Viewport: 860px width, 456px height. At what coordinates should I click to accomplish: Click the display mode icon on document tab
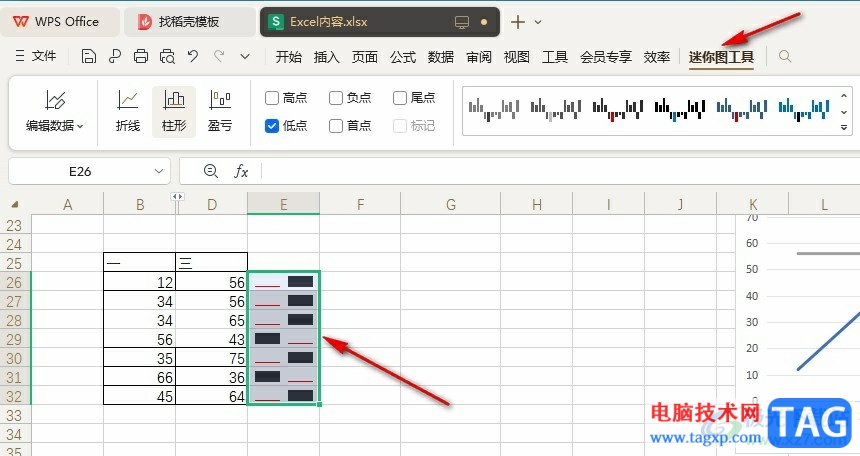pos(462,22)
